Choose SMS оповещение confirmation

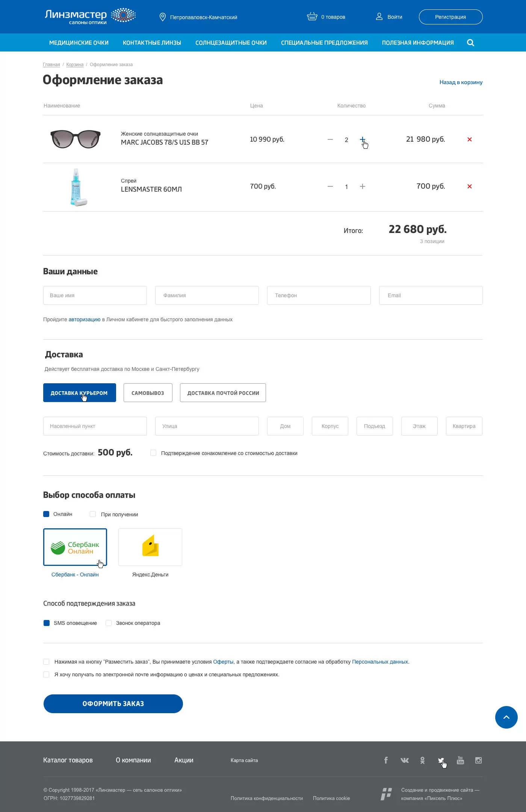47,623
